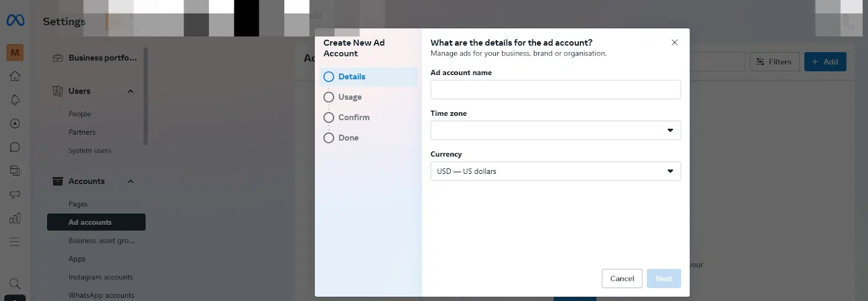The height and width of the screenshot is (301, 868).
Task: Select Ad accounts menu item
Action: click(x=96, y=222)
